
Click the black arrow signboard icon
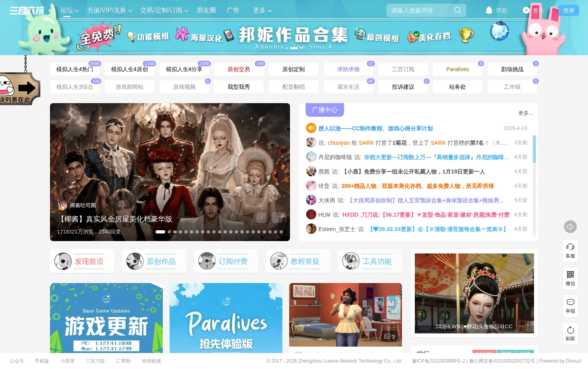point(27,88)
